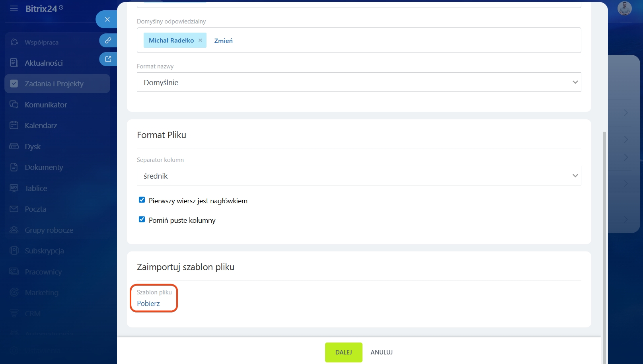This screenshot has width=643, height=364.
Task: Open Komunikator from the sidebar
Action: 46,105
